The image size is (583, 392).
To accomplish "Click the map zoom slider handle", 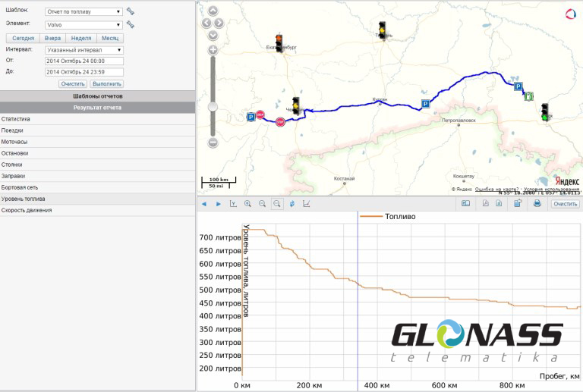I will pyautogui.click(x=213, y=107).
